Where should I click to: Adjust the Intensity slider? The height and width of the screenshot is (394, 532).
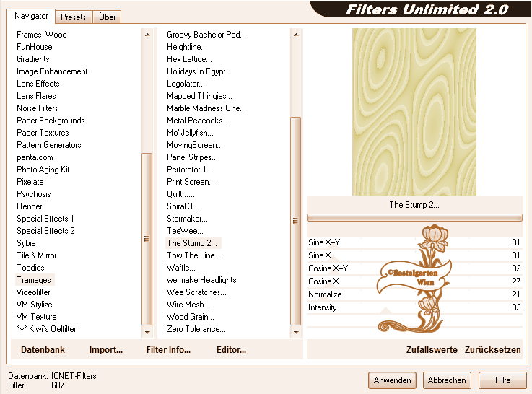414,307
